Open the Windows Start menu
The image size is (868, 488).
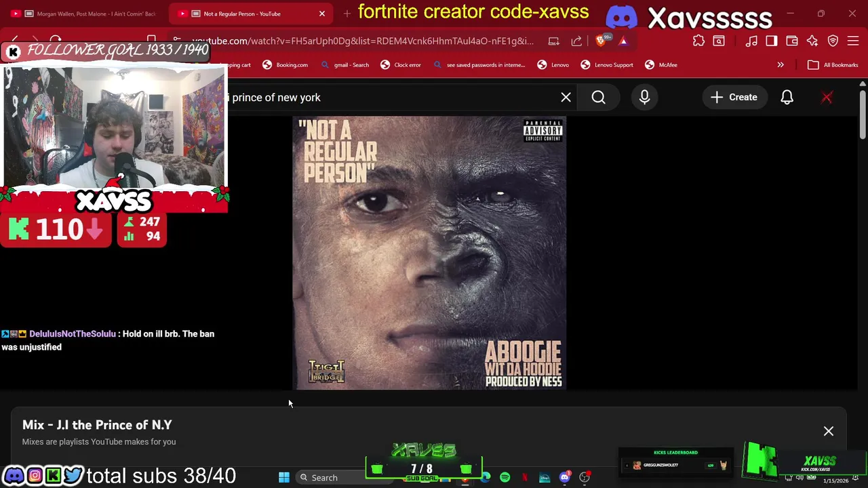coord(284,478)
